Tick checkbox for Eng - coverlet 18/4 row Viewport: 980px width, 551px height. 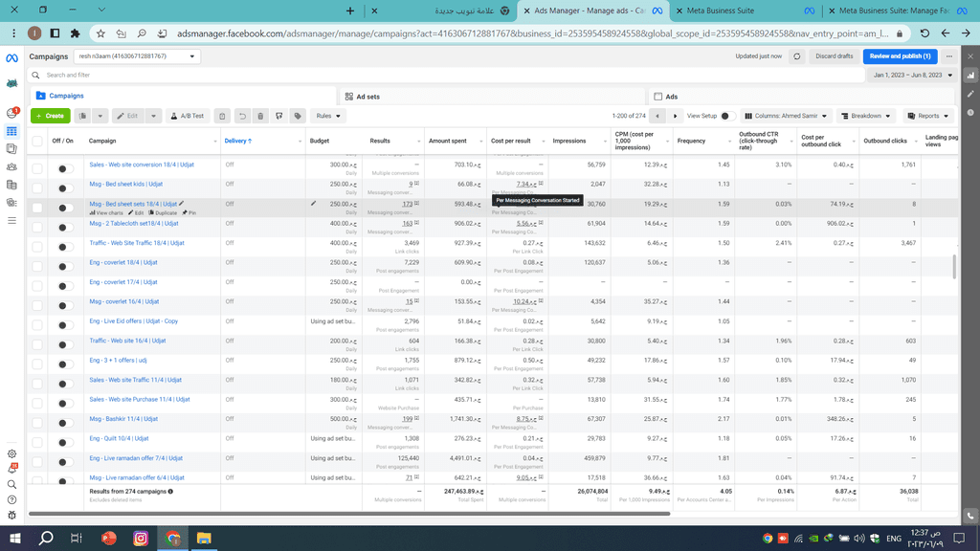click(37, 266)
